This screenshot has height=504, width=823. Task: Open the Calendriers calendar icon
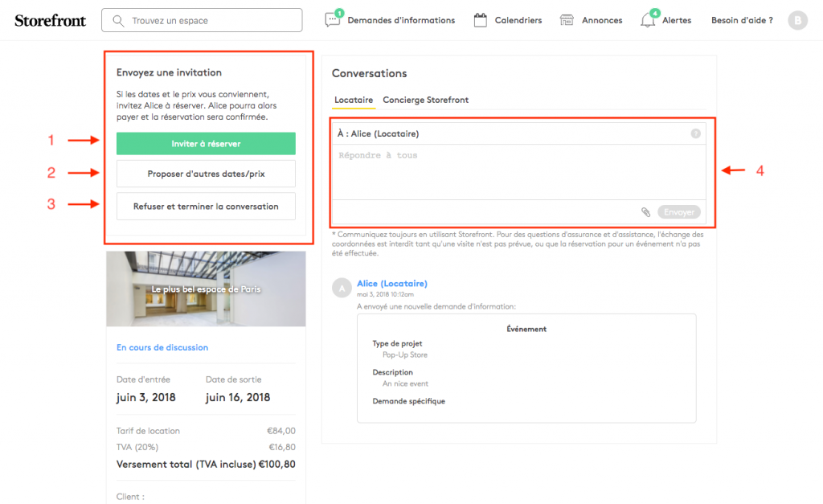pyautogui.click(x=481, y=20)
